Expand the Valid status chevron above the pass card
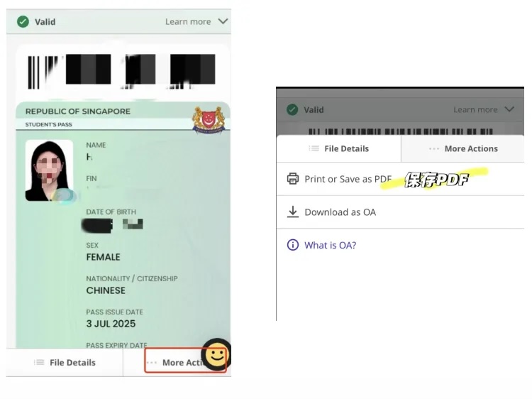This screenshot has height=399, width=532. 223,21
